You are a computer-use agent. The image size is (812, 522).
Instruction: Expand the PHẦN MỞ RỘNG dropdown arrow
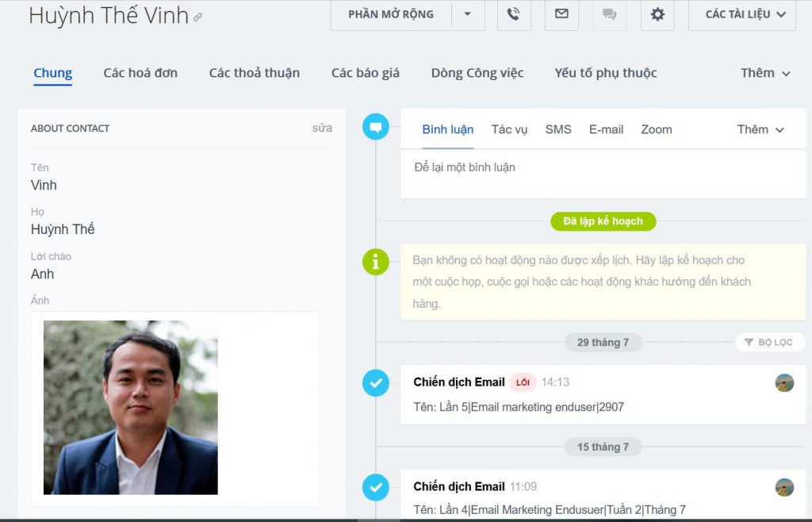point(468,14)
